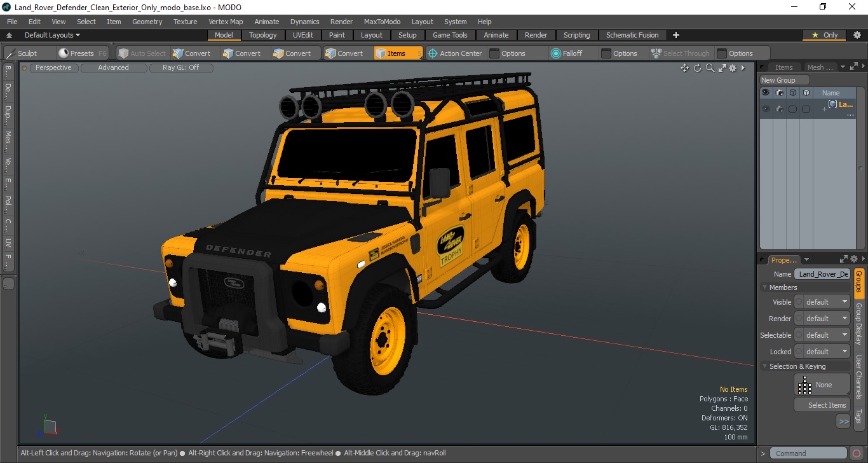The width and height of the screenshot is (868, 463).
Task: Click the Command input field
Action: [810, 453]
